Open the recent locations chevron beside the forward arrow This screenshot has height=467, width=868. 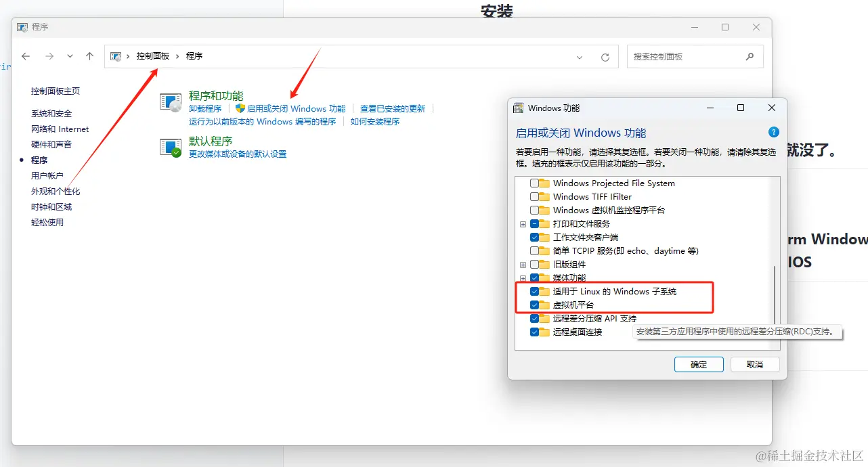click(x=70, y=57)
